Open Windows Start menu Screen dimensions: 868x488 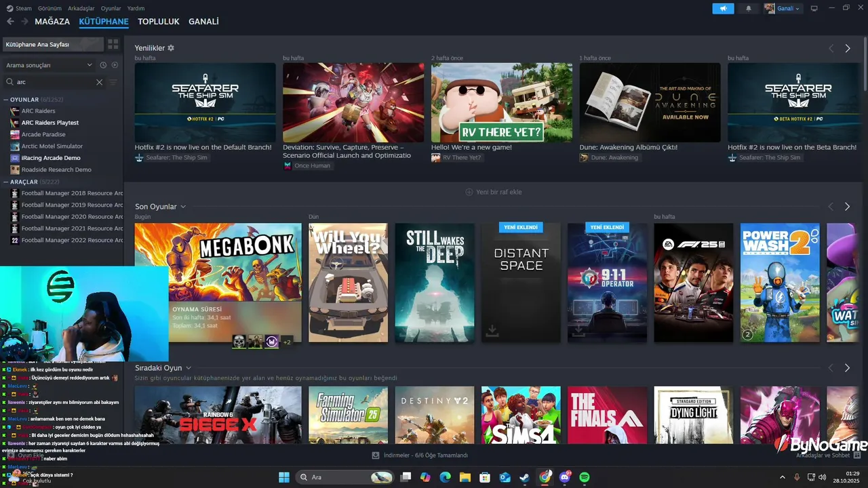tap(283, 477)
